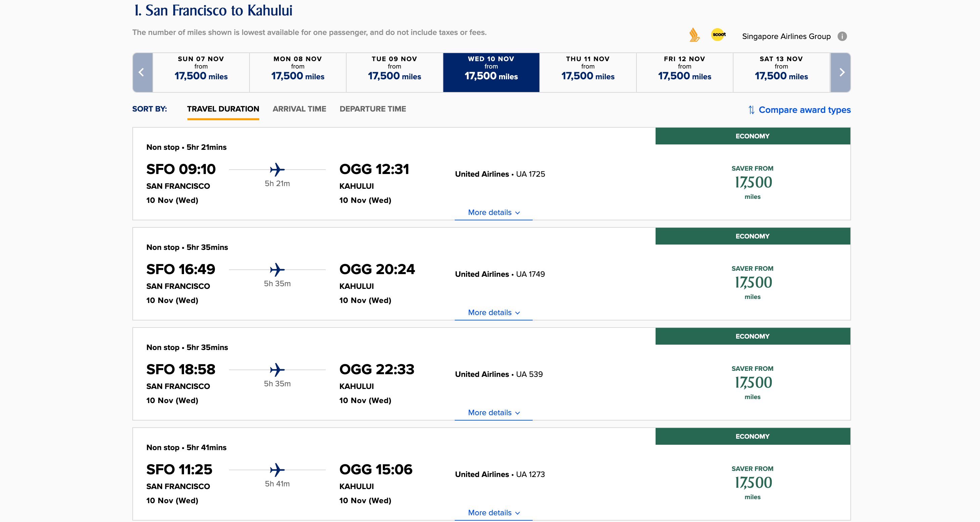
Task: Expand More details for flight UA 1725
Action: 493,212
